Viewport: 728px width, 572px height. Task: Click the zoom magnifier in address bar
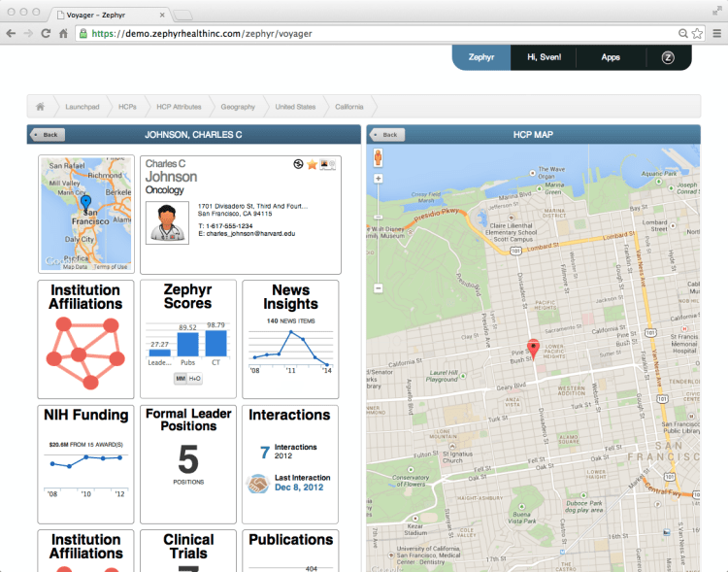pos(683,33)
